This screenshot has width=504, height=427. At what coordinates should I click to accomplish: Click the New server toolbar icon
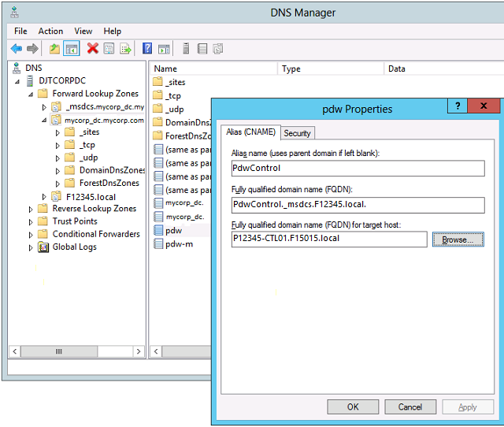pyautogui.click(x=186, y=49)
